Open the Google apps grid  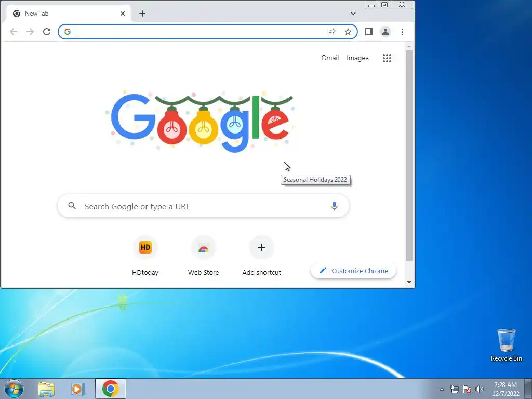click(x=387, y=58)
